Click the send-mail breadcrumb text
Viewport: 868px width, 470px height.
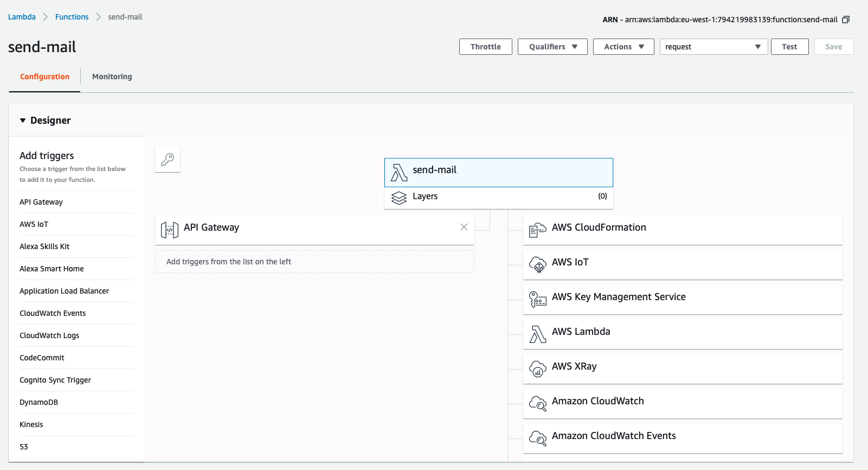pos(125,17)
